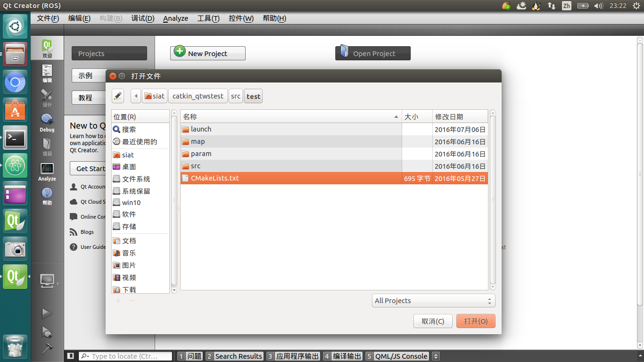
Task: Click the Open Project button
Action: 373,53
